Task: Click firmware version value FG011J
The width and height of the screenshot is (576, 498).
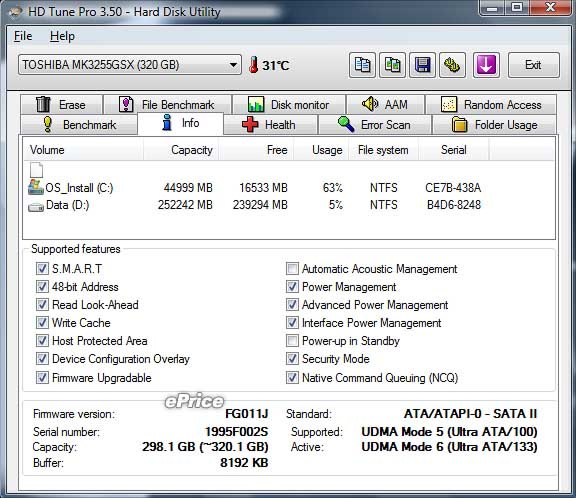Action: pyautogui.click(x=246, y=414)
